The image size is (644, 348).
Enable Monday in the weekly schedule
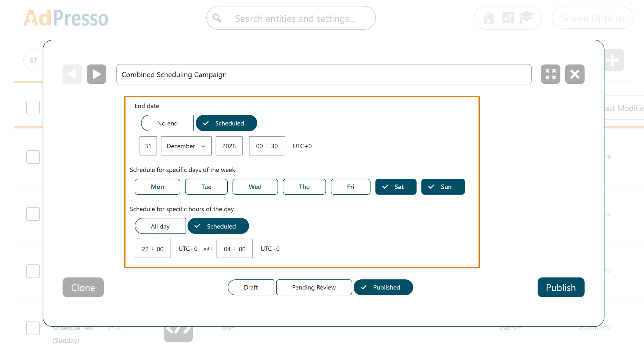click(x=157, y=187)
